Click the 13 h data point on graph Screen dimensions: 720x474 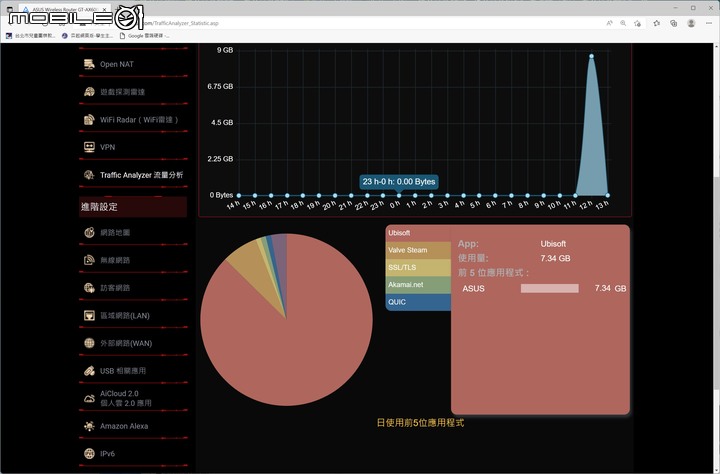coord(608,195)
